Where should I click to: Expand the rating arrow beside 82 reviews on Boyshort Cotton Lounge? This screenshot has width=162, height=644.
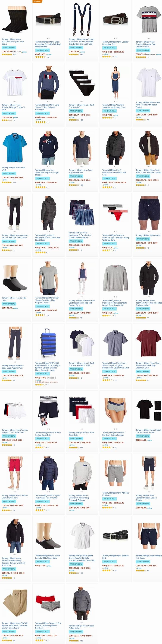point(113,447)
